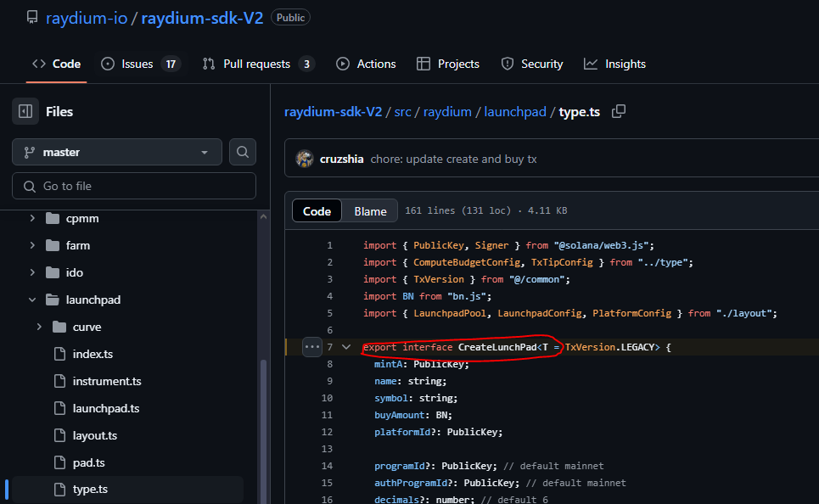The height and width of the screenshot is (504, 819).
Task: Open the Code tab
Action: point(56,64)
